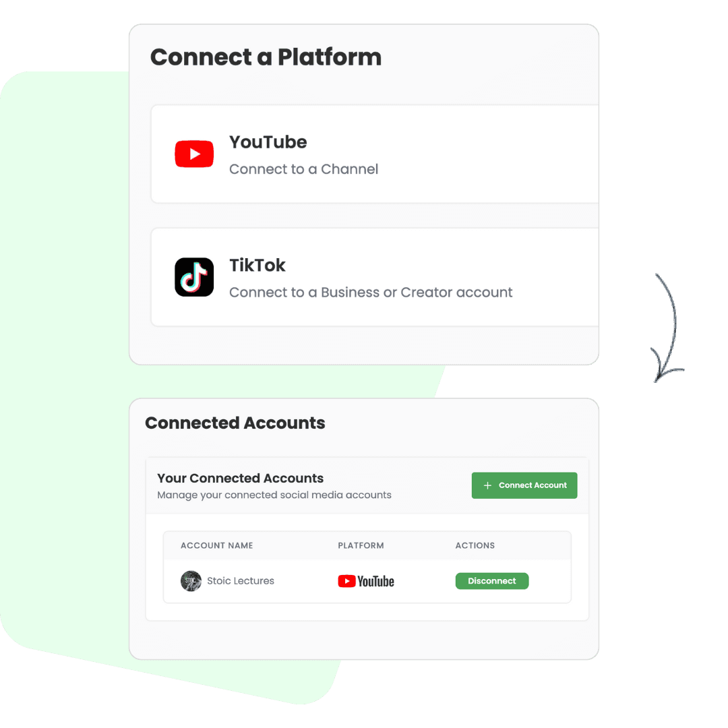The height and width of the screenshot is (728, 728).
Task: Click the curved arrow pointing down
Action: pyautogui.click(x=667, y=328)
